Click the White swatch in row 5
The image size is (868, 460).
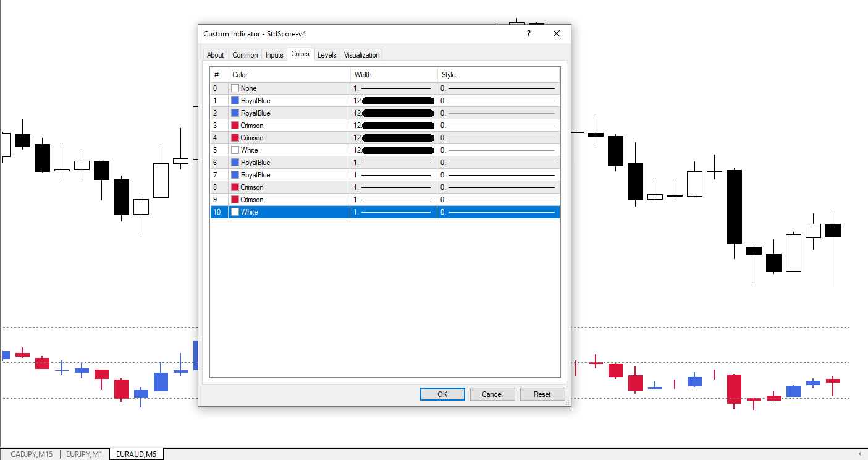point(235,150)
